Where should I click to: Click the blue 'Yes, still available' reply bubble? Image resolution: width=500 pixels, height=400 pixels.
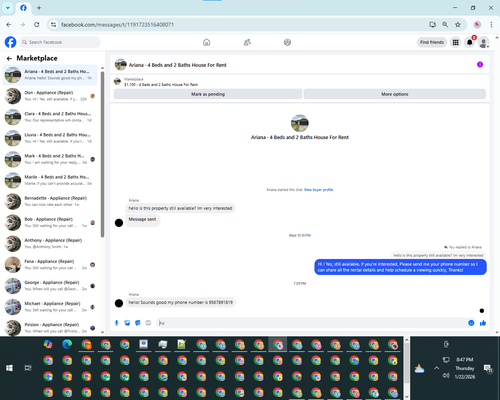[x=400, y=267]
